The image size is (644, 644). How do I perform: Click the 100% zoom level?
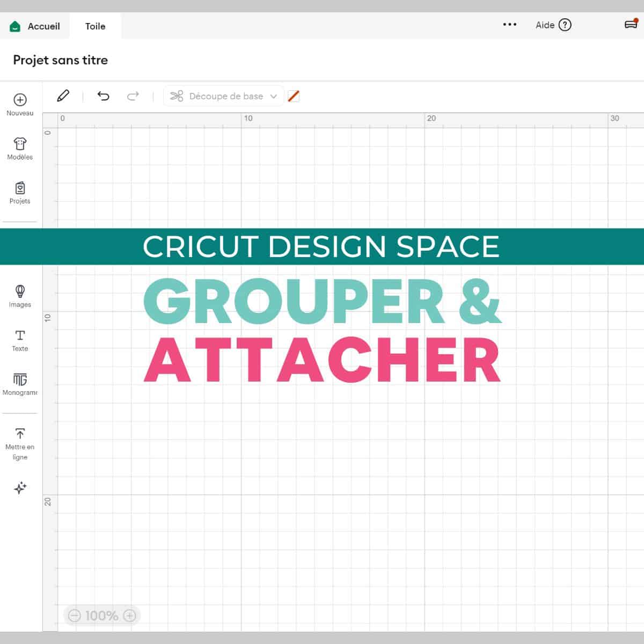[102, 616]
